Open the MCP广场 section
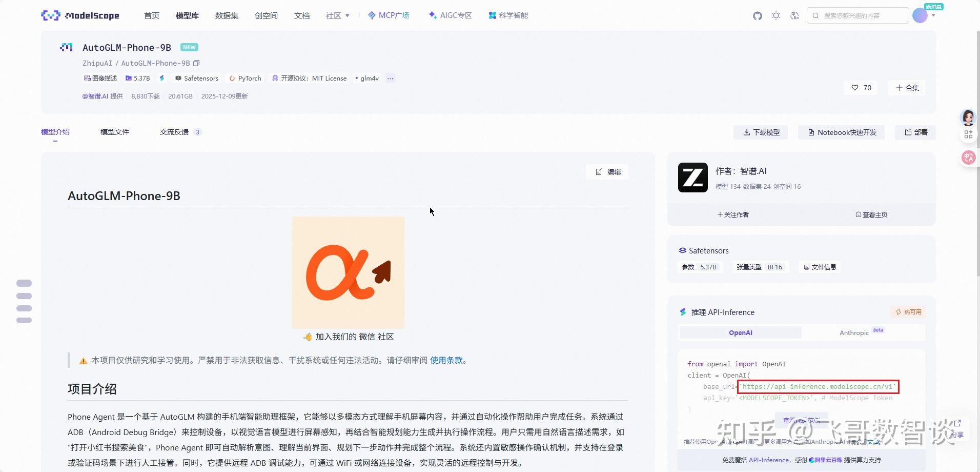Screen dimensions: 980x472 389,15
